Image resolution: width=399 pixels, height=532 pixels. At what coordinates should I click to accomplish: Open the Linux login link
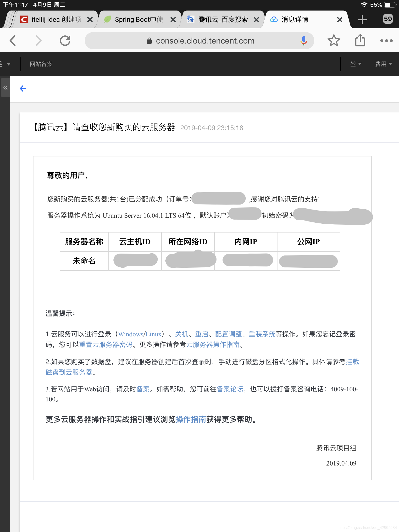point(153,334)
